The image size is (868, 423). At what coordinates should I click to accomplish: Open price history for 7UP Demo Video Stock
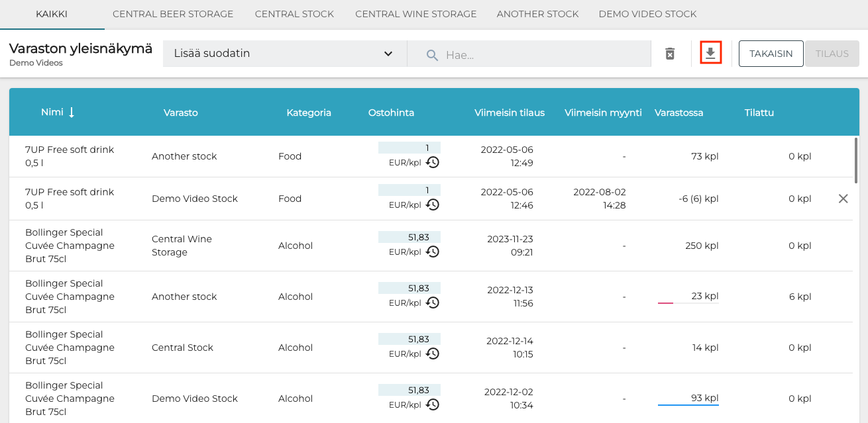pyautogui.click(x=433, y=205)
